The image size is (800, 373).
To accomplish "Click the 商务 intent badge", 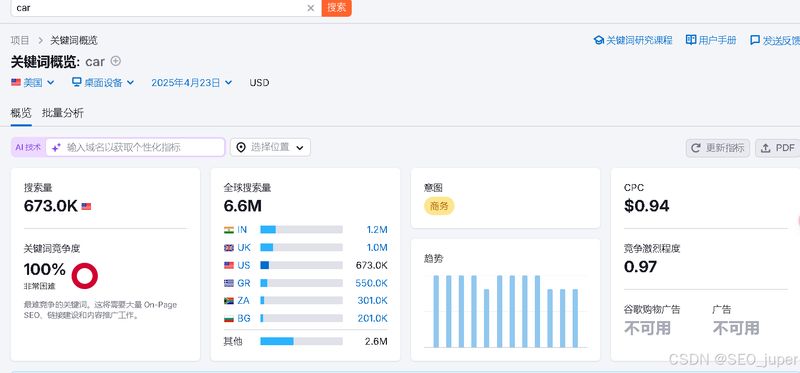I will (x=439, y=206).
